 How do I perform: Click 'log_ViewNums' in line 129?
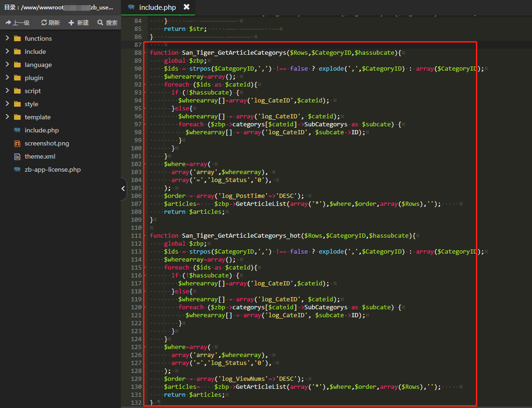click(x=243, y=379)
